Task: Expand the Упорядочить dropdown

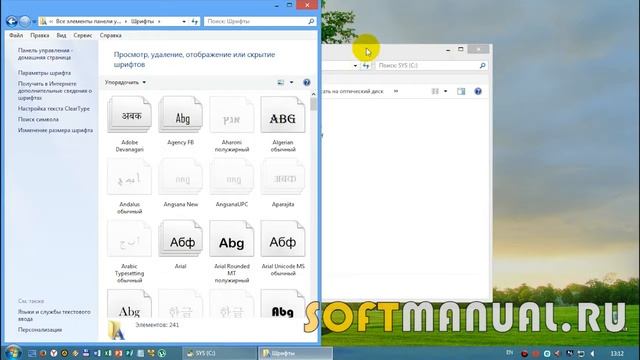Action: click(125, 82)
